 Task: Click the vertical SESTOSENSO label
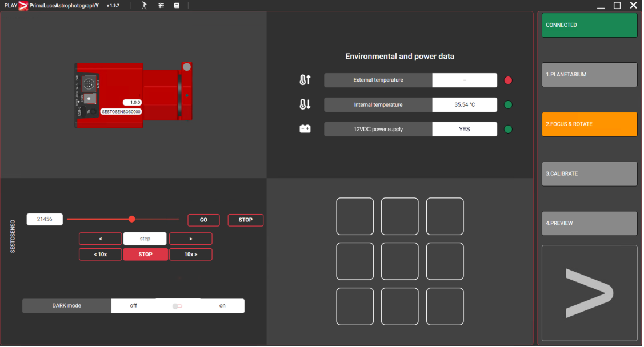pyautogui.click(x=13, y=236)
